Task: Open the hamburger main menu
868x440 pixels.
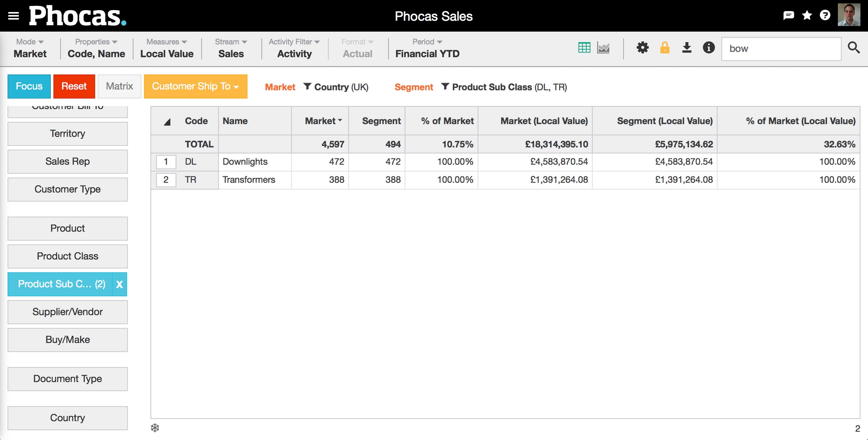Action: 14,16
